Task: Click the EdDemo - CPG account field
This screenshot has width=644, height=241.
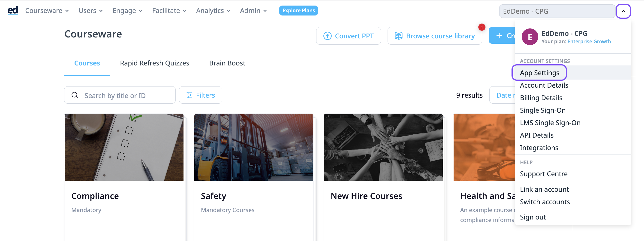Action: (x=557, y=11)
